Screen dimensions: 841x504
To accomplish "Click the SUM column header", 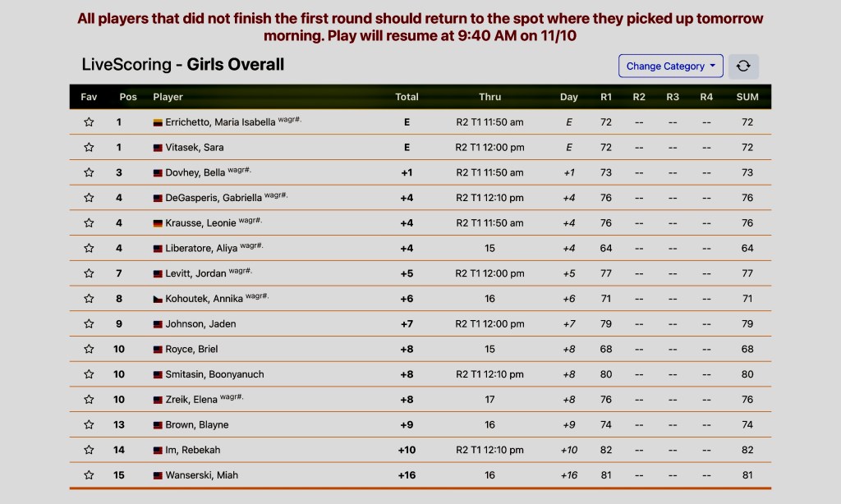I will tap(747, 97).
